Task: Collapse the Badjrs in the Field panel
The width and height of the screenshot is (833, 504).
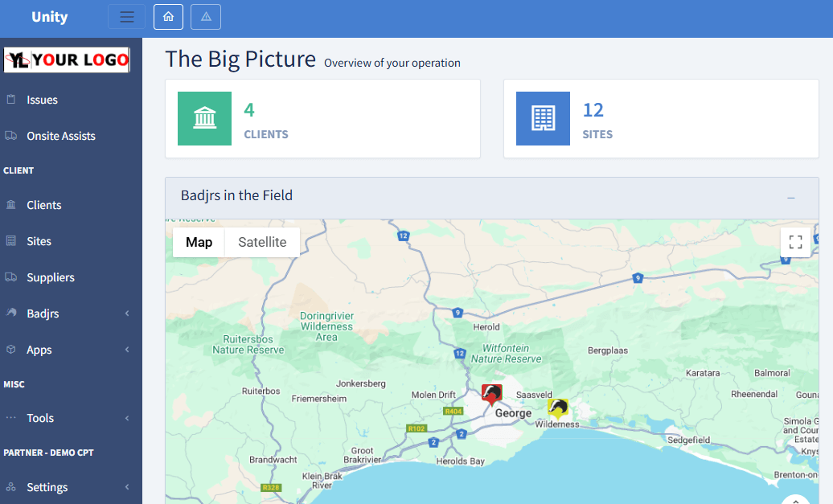Action: [x=791, y=198]
